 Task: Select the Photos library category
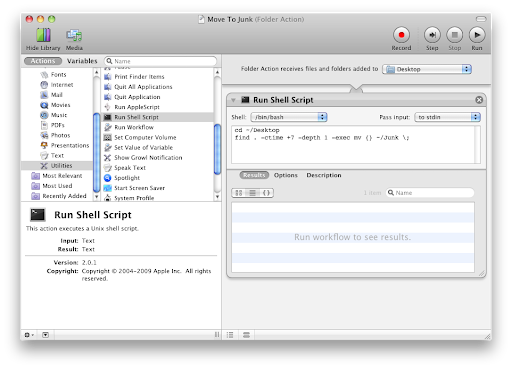[60, 135]
